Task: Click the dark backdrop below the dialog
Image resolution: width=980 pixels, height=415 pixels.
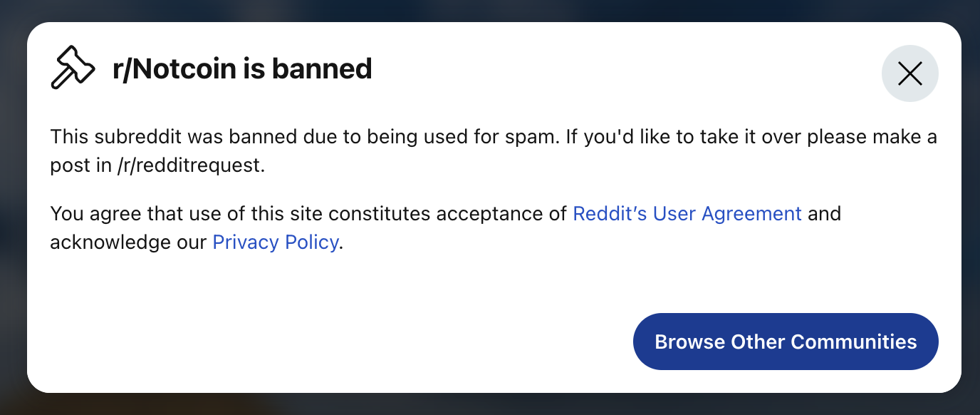Action: click(490, 404)
